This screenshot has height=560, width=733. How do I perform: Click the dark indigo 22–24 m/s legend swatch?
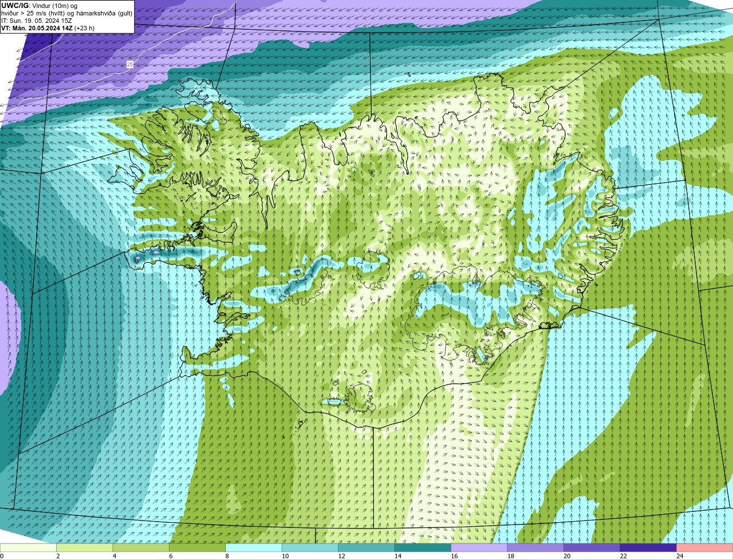tap(648, 548)
